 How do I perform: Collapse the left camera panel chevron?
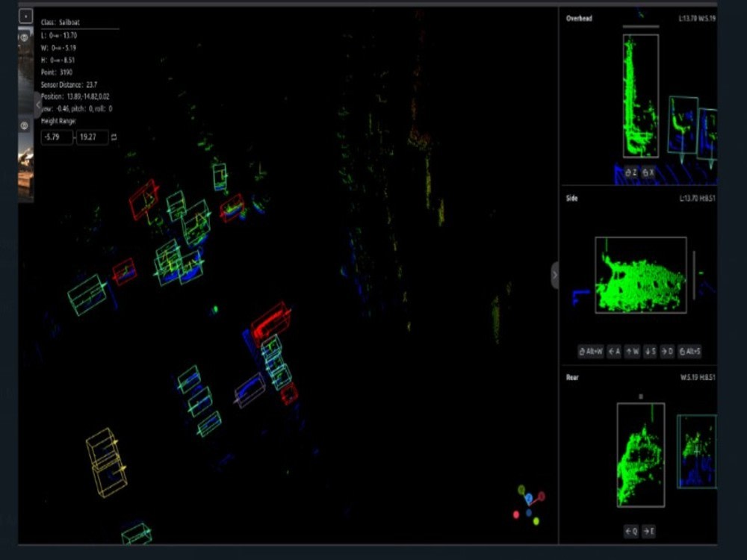point(38,105)
